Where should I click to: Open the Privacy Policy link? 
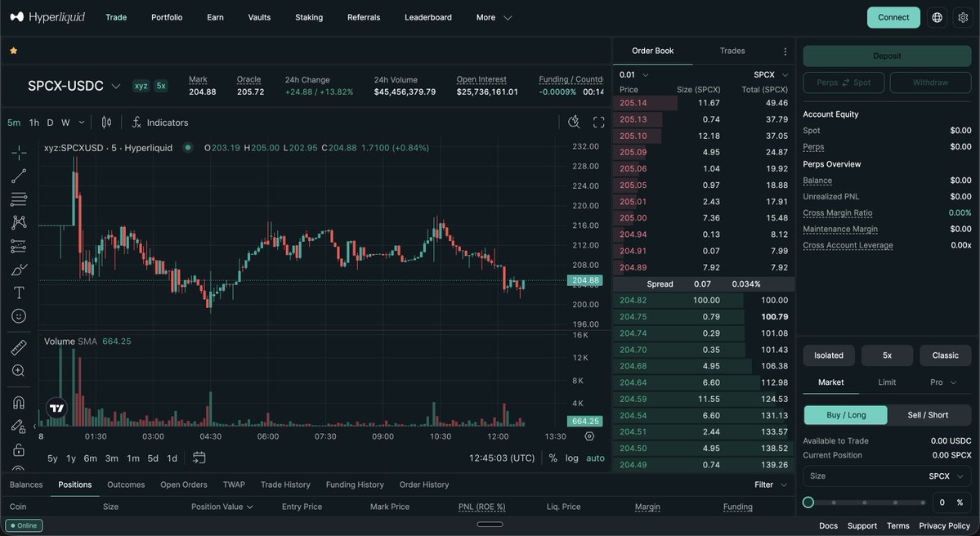click(x=944, y=526)
